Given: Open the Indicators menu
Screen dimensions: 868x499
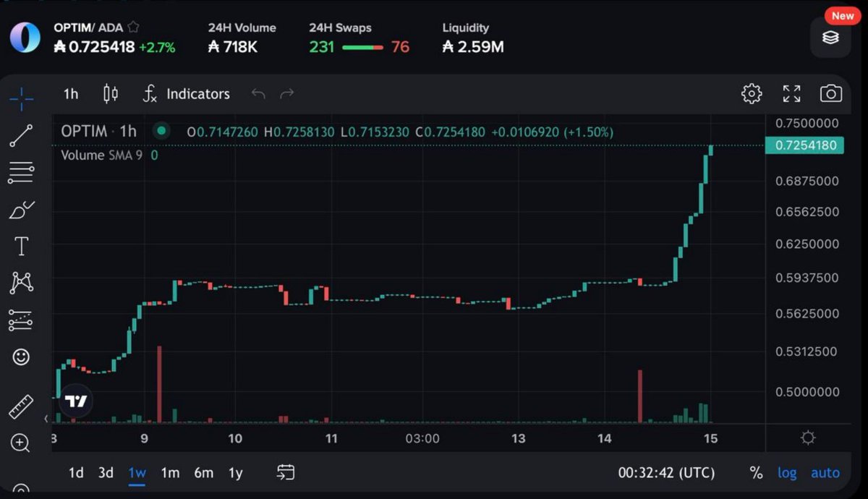Looking at the screenshot, I should pos(187,94).
